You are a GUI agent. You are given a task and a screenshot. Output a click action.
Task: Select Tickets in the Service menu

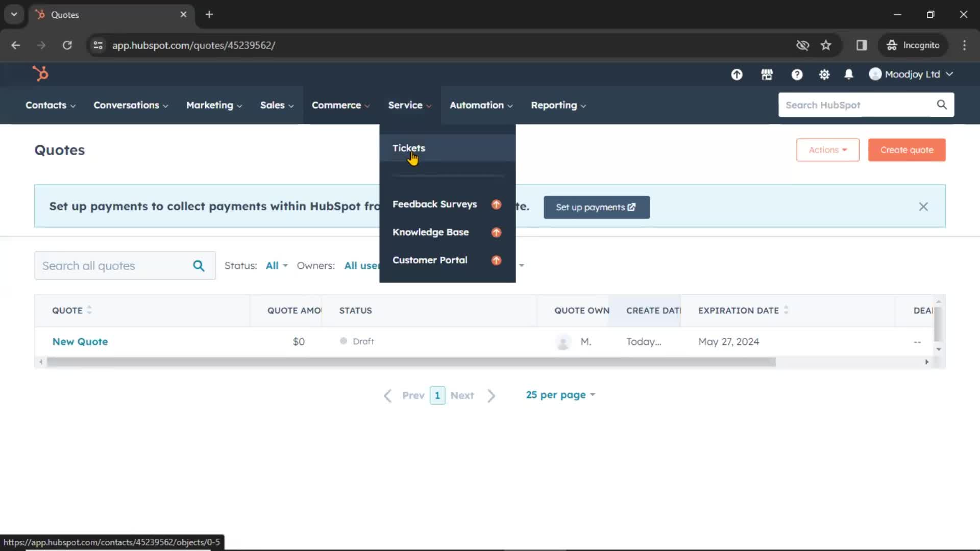point(448,148)
